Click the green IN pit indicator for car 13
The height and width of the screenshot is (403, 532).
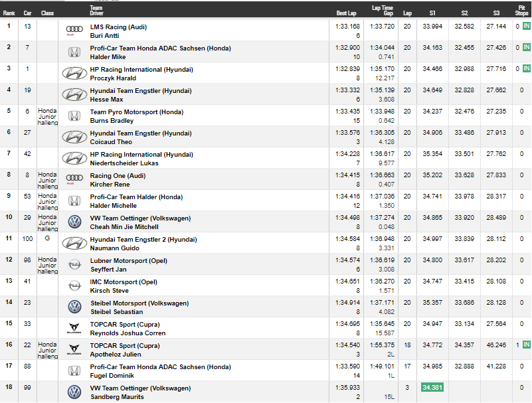coord(526,26)
